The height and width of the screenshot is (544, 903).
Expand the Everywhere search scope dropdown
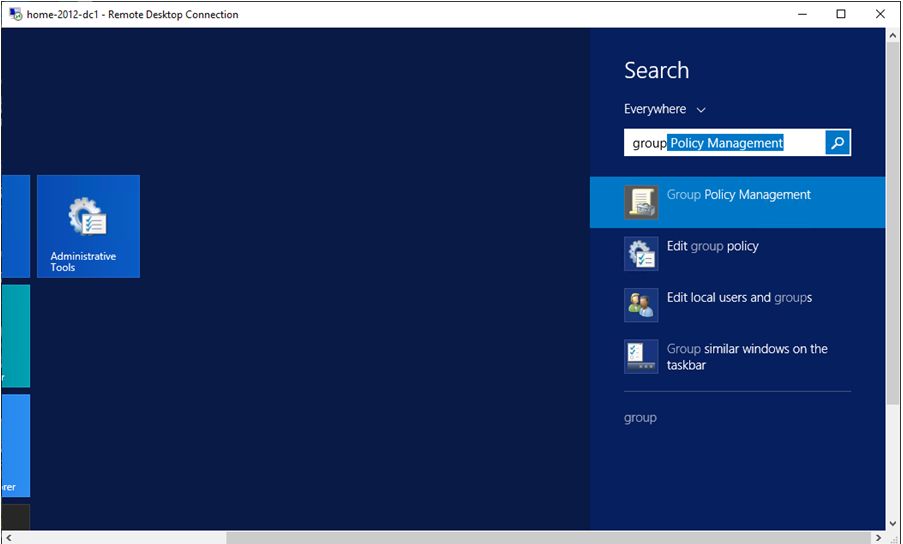coord(665,109)
